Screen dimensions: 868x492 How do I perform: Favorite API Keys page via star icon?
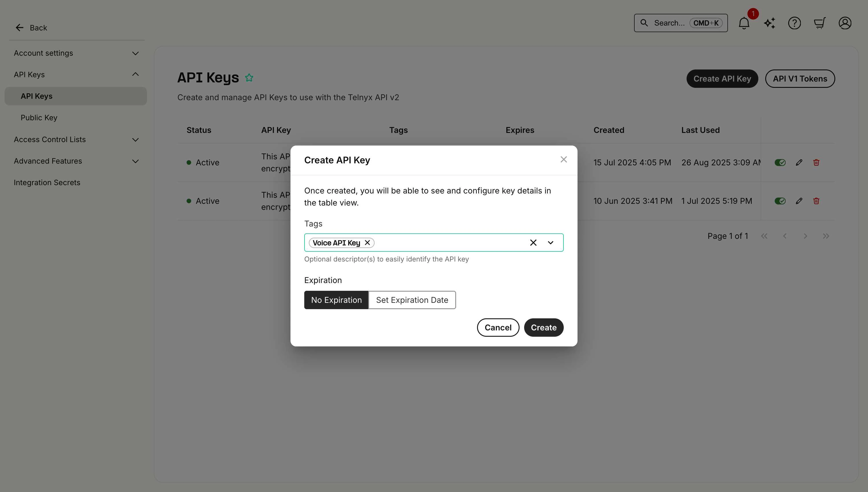pyautogui.click(x=249, y=78)
